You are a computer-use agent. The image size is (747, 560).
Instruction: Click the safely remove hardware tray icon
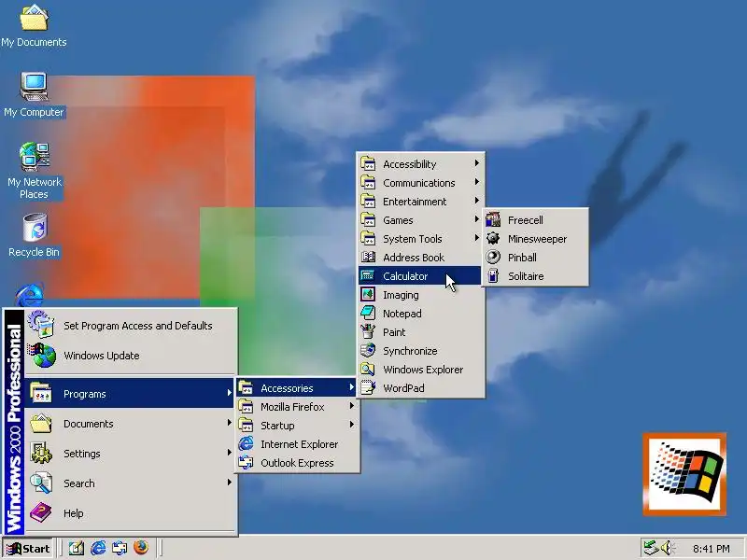[650, 548]
